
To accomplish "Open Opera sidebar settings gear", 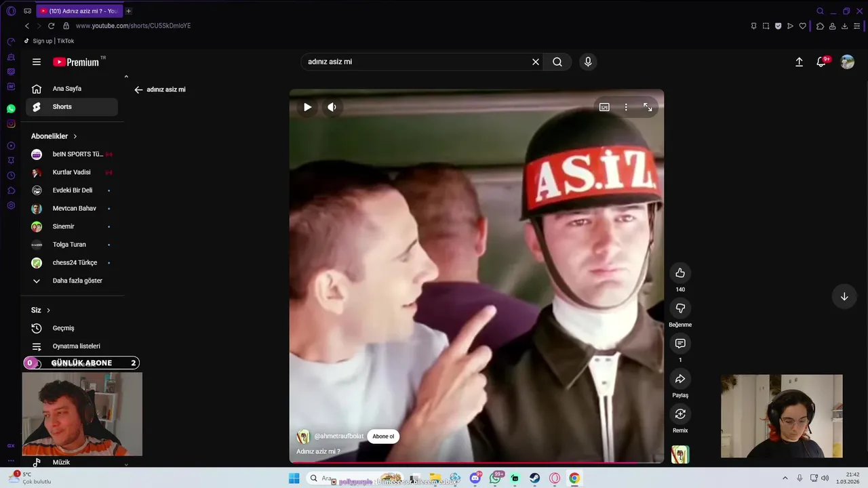I will 11,205.
